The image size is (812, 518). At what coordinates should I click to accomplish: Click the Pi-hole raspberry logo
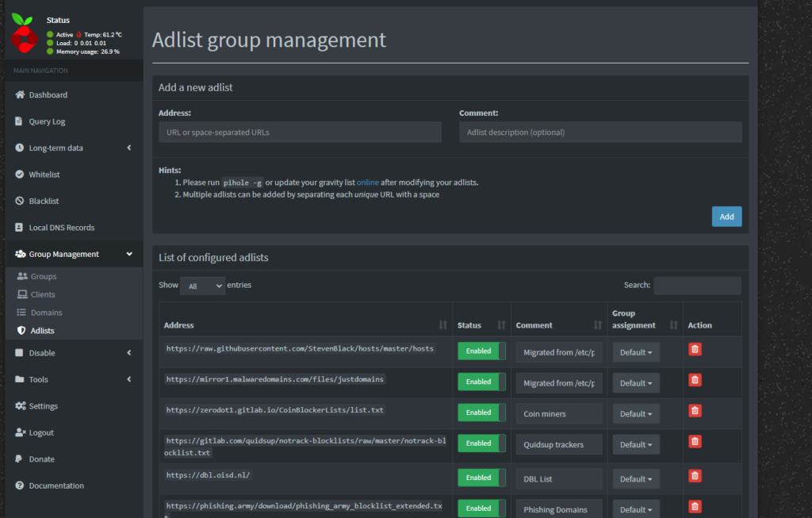coord(24,33)
